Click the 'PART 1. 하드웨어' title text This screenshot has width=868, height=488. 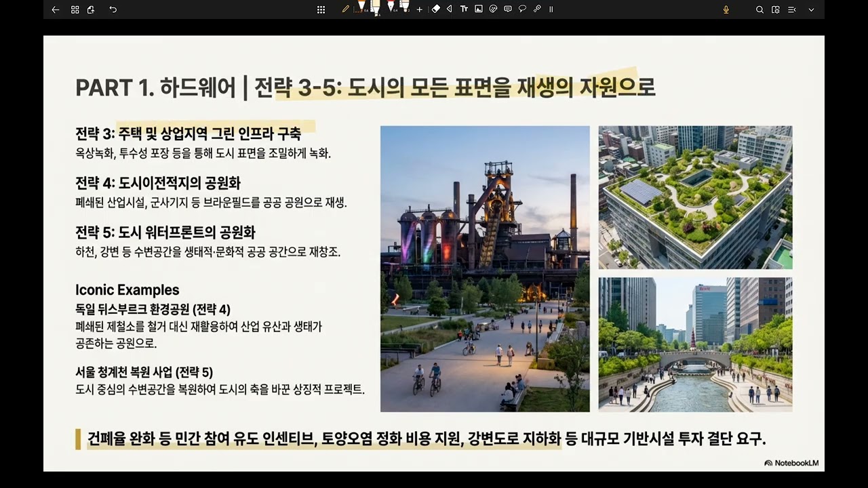[x=155, y=88]
